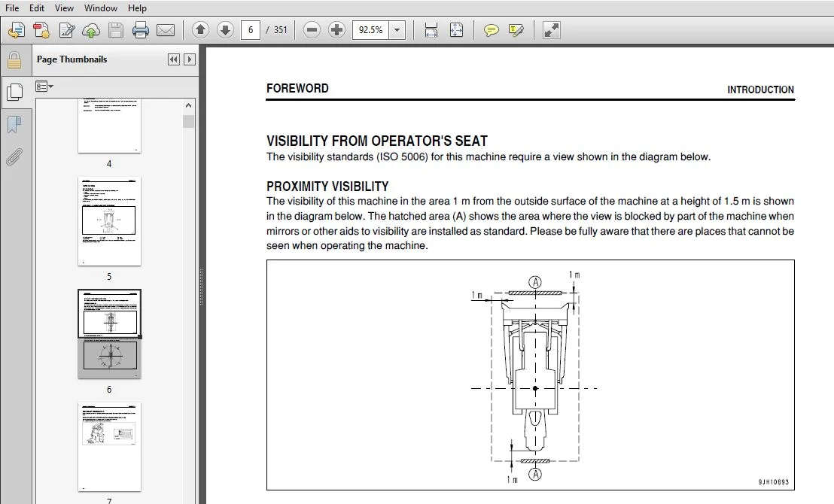Click the Save floppy disk icon

tap(115, 30)
